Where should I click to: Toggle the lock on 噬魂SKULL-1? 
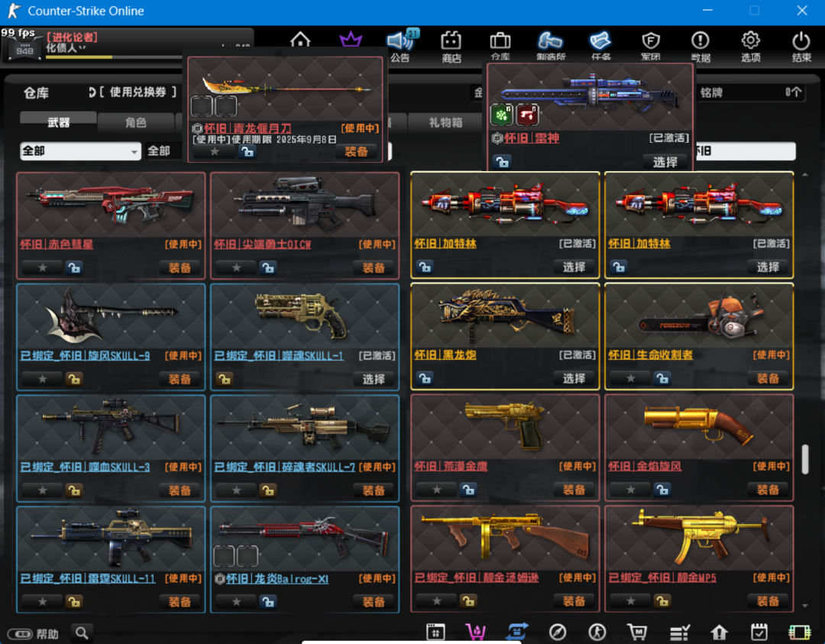pyautogui.click(x=224, y=379)
